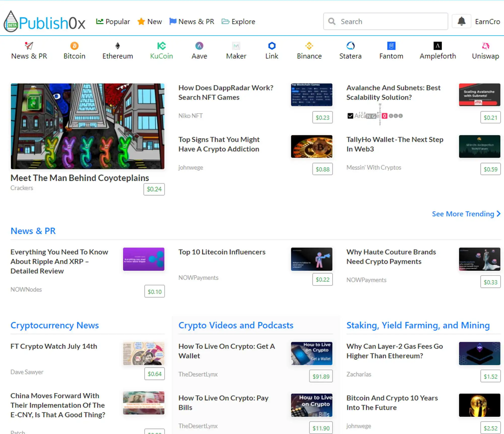Open Top Signs Crypto Addiction article
504x434 pixels.
[219, 144]
